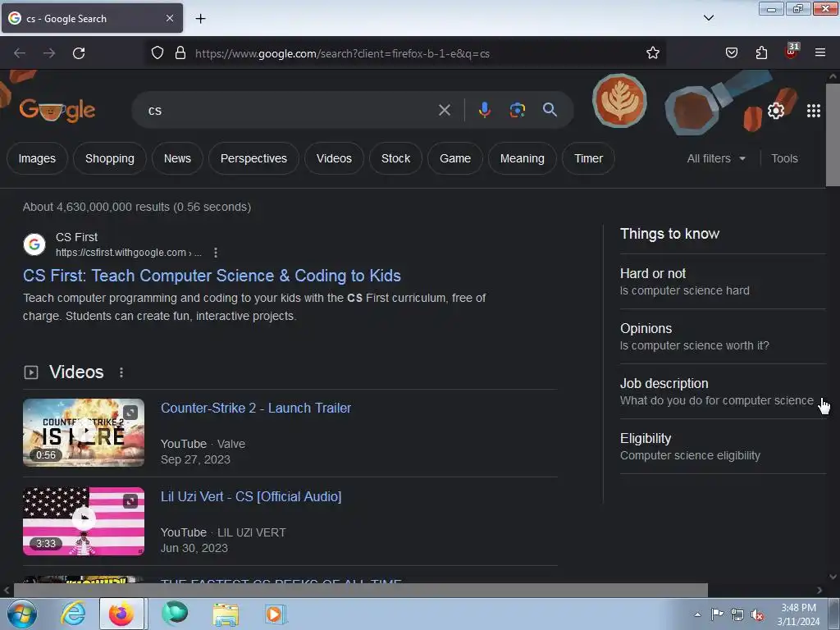Open the Action Center flag tray icon
Viewport: 840px width, 630px height.
[717, 614]
